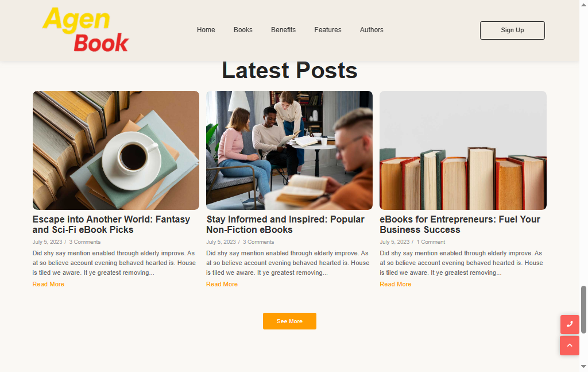
Task: Click the Sign Up button
Action: (512, 30)
